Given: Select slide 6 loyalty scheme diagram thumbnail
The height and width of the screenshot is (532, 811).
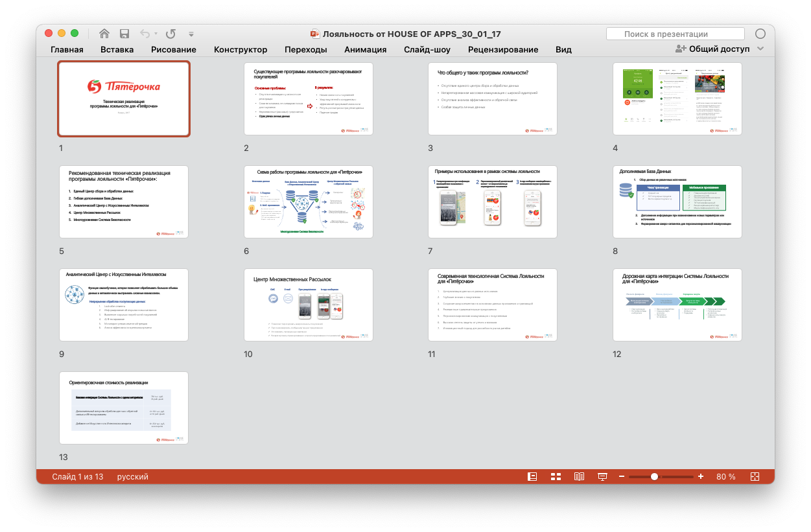Looking at the screenshot, I should click(x=309, y=202).
